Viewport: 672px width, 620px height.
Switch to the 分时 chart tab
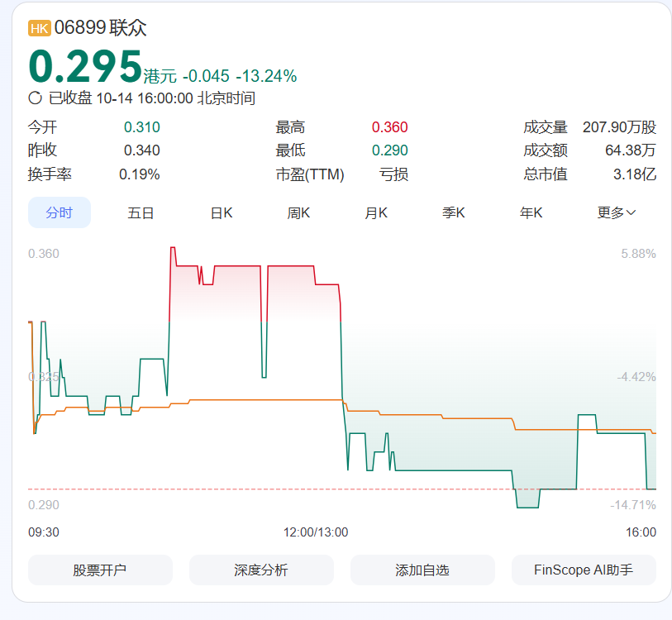click(59, 212)
